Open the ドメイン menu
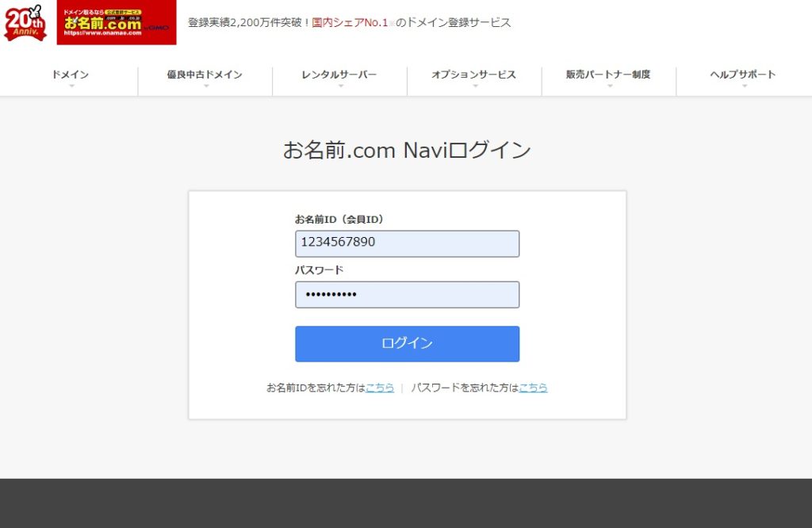The image size is (812, 528). pos(70,75)
